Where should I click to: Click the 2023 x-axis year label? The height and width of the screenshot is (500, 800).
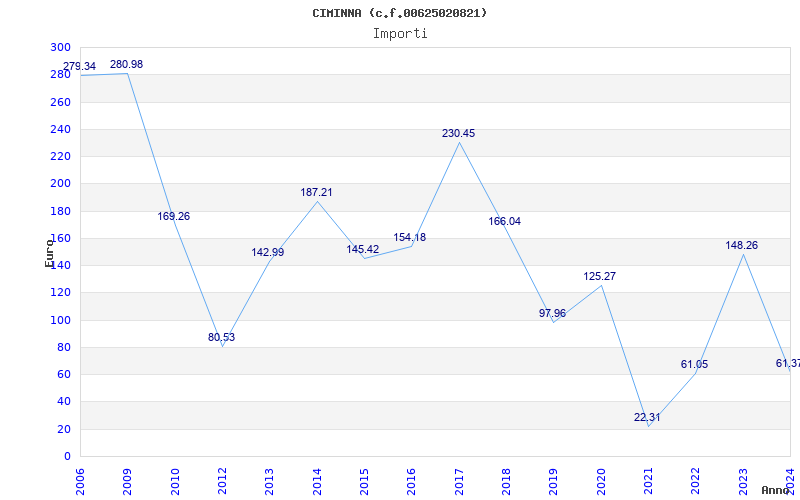click(x=743, y=482)
